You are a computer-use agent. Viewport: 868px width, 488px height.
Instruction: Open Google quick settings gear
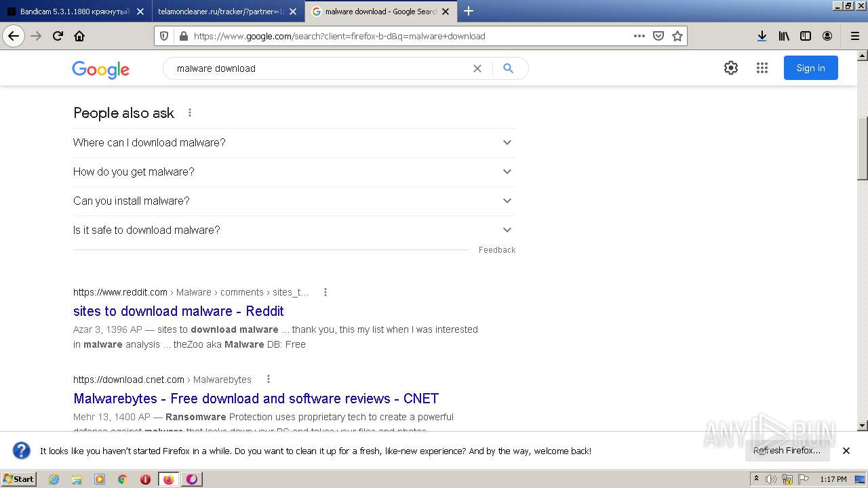(x=731, y=68)
